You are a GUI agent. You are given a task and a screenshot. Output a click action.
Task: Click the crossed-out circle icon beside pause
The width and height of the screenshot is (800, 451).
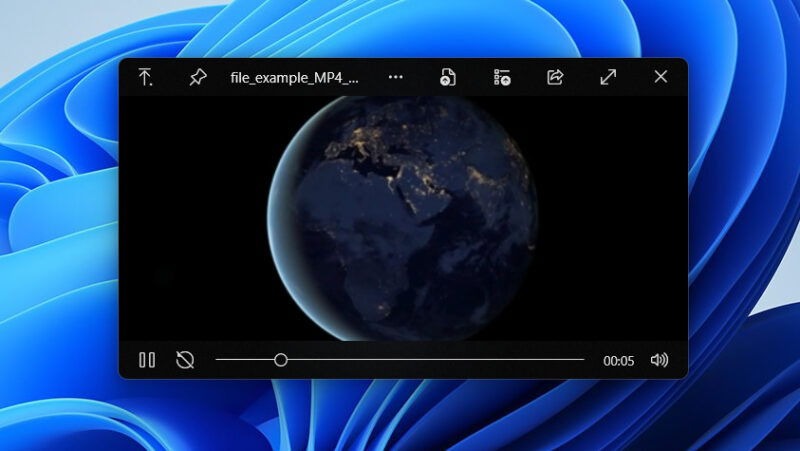(185, 360)
